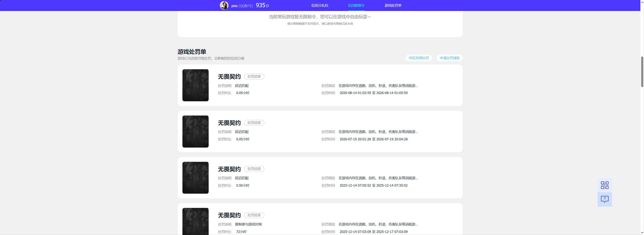Click time range 2025-12-14 07:03:09 至 2025-12-17

pyautogui.click(x=374, y=232)
